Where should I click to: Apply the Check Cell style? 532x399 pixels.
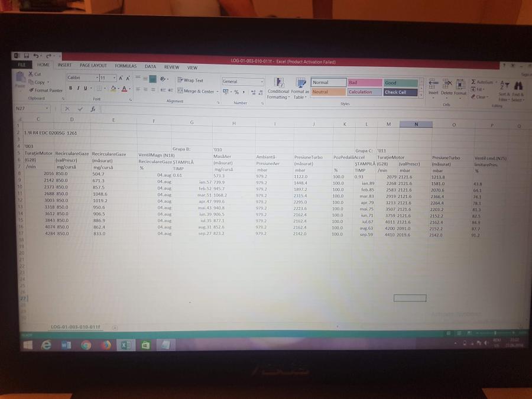click(400, 92)
